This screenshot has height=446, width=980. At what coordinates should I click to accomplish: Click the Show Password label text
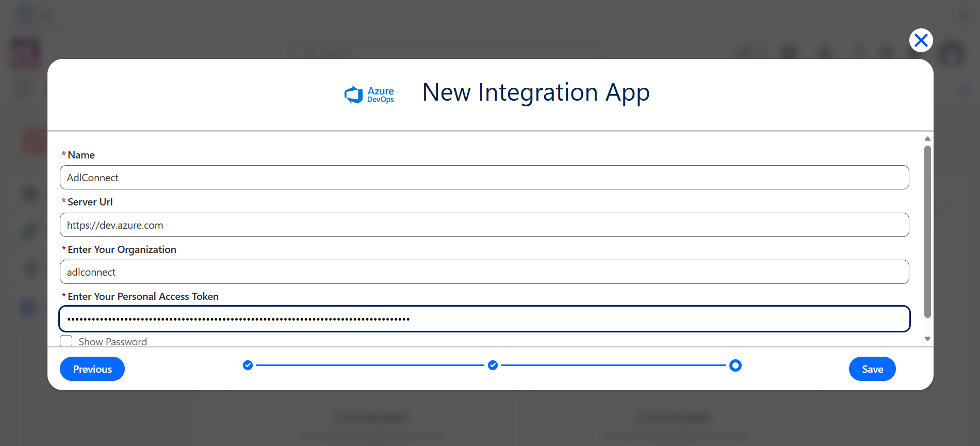[x=112, y=342]
